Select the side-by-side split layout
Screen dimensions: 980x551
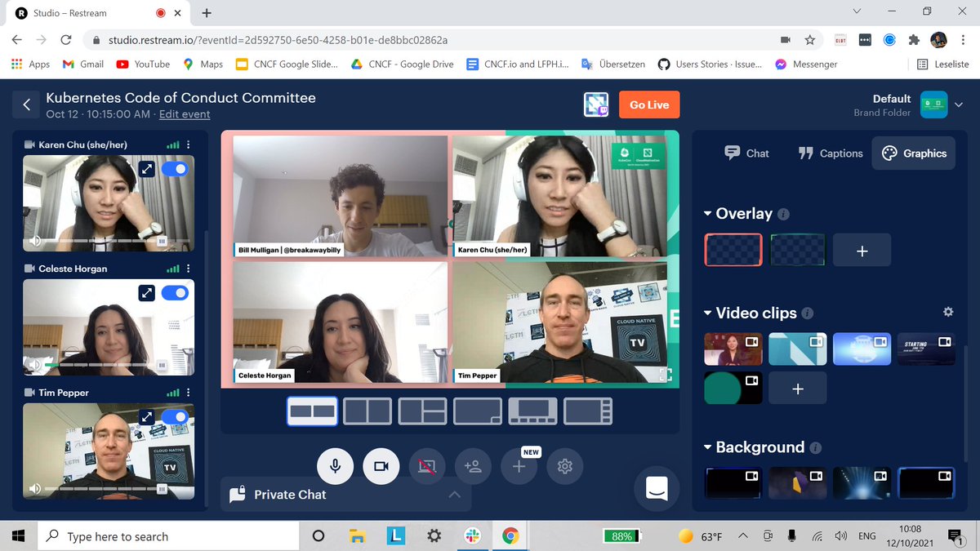(367, 411)
